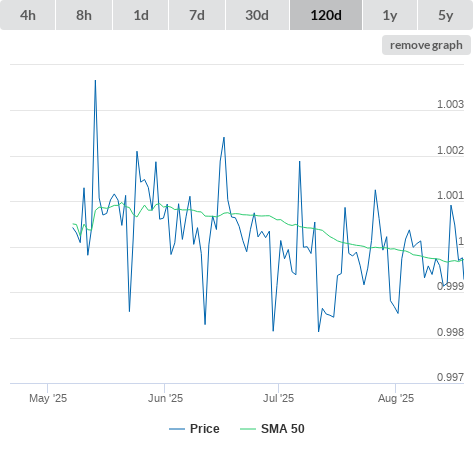Screen dimensions: 474x455
Task: Click the Jun '25 x-axis label
Action: [x=165, y=398]
